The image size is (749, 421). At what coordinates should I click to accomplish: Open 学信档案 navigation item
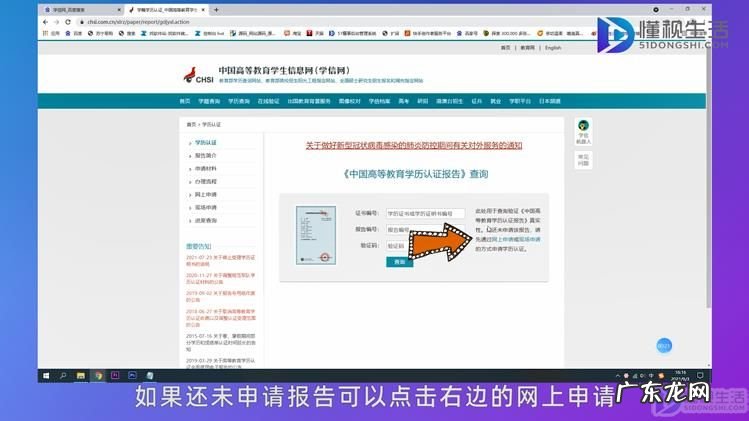(x=379, y=101)
